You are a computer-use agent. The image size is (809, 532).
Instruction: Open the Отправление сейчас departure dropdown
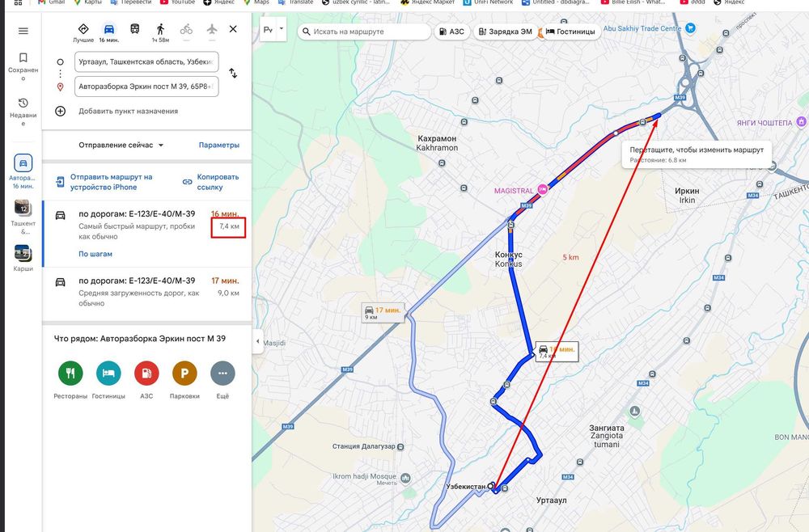(x=121, y=145)
